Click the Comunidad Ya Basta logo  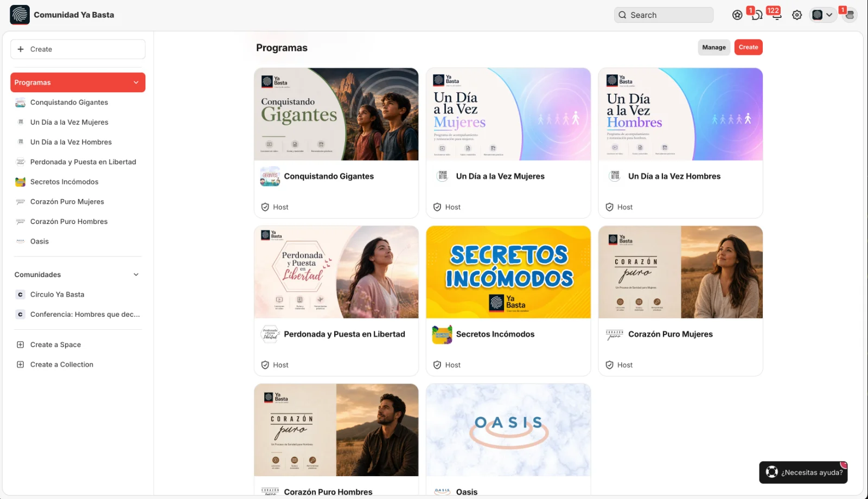20,15
